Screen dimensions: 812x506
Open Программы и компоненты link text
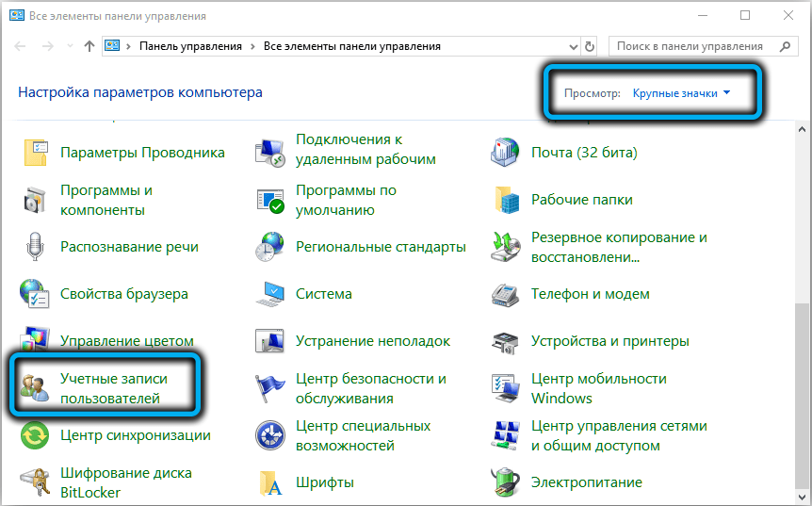coord(106,200)
